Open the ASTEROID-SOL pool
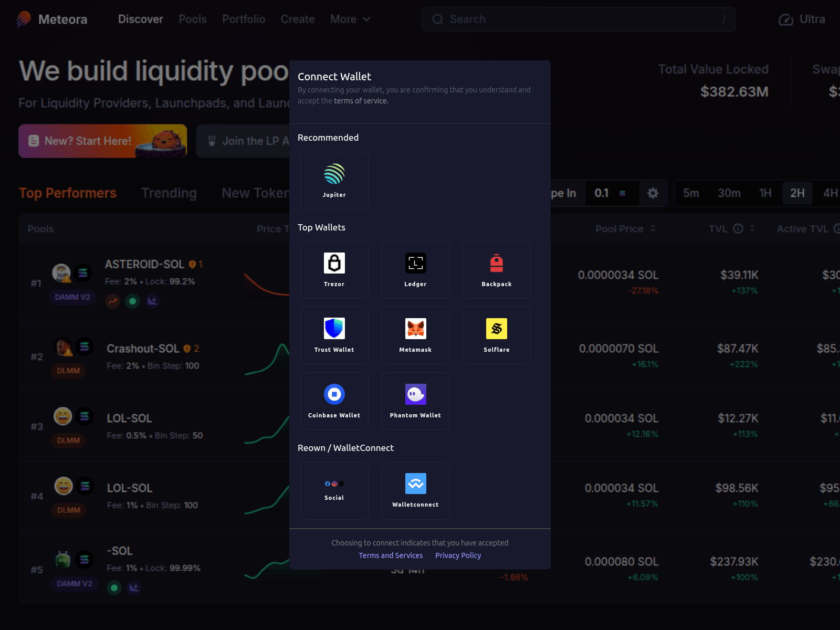 tap(144, 264)
